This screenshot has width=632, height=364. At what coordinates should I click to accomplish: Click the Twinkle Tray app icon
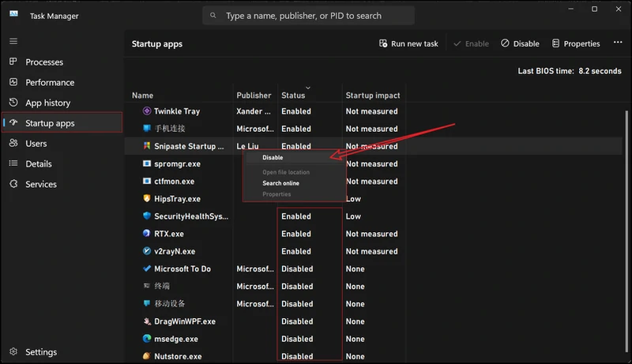[146, 111]
